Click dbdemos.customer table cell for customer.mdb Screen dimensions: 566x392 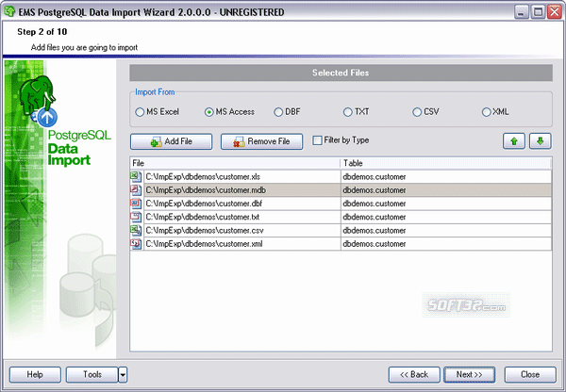click(446, 190)
